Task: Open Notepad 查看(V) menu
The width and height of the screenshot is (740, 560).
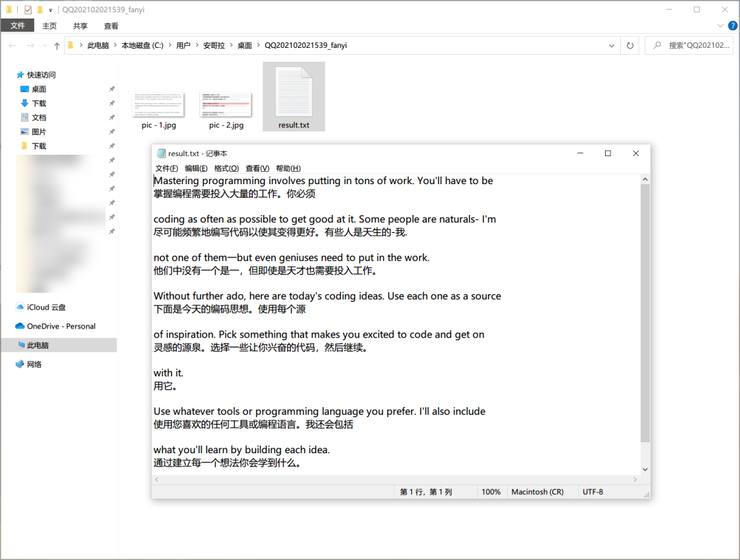Action: 257,168
